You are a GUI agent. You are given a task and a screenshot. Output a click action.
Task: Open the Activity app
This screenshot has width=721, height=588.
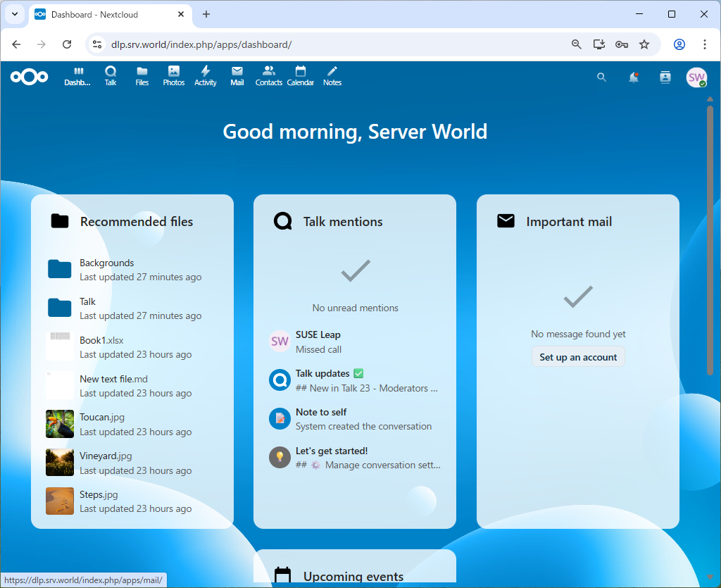pos(206,76)
